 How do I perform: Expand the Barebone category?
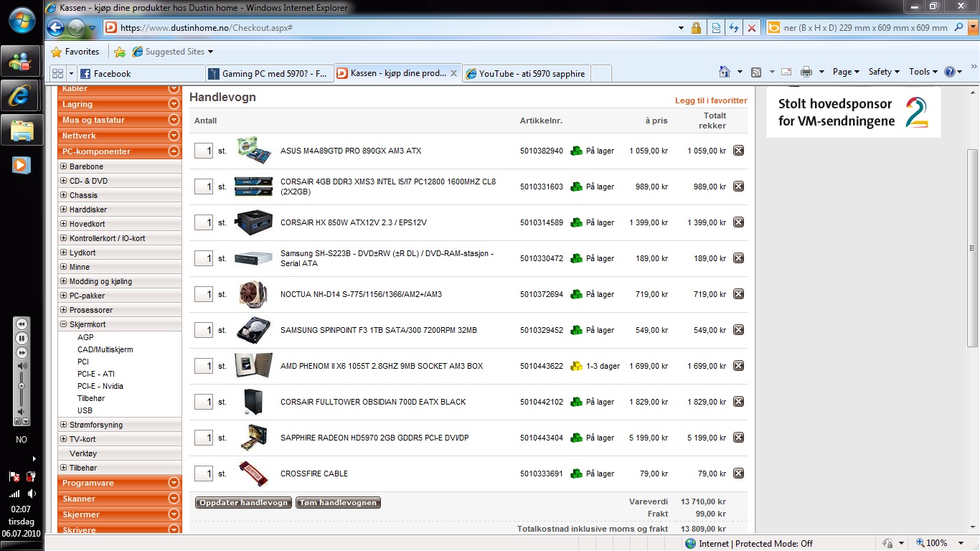(x=64, y=166)
